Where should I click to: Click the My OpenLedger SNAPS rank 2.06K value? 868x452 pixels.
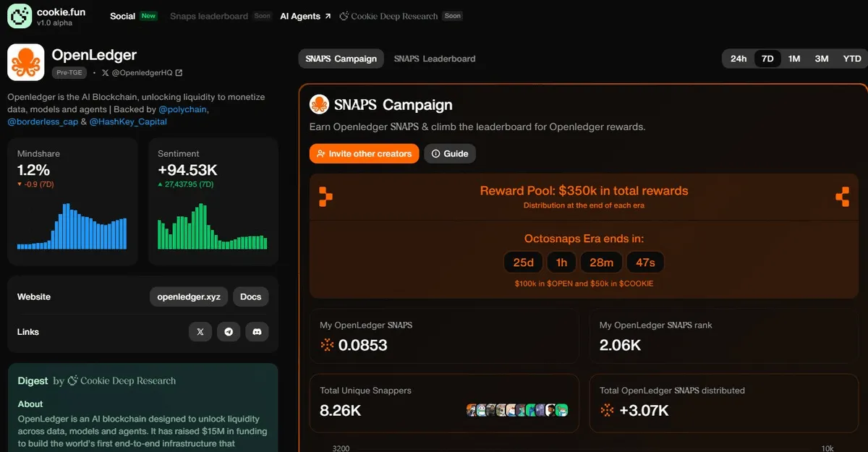click(620, 345)
